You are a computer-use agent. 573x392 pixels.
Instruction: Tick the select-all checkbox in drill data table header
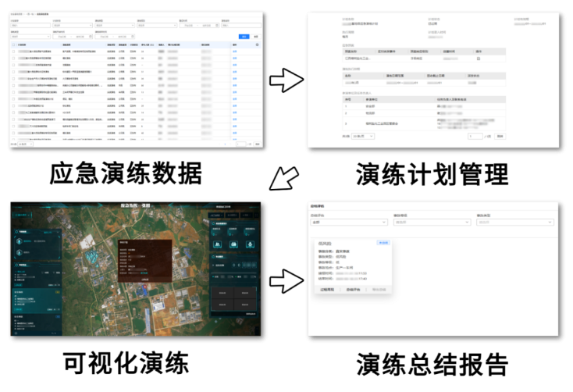(13, 45)
